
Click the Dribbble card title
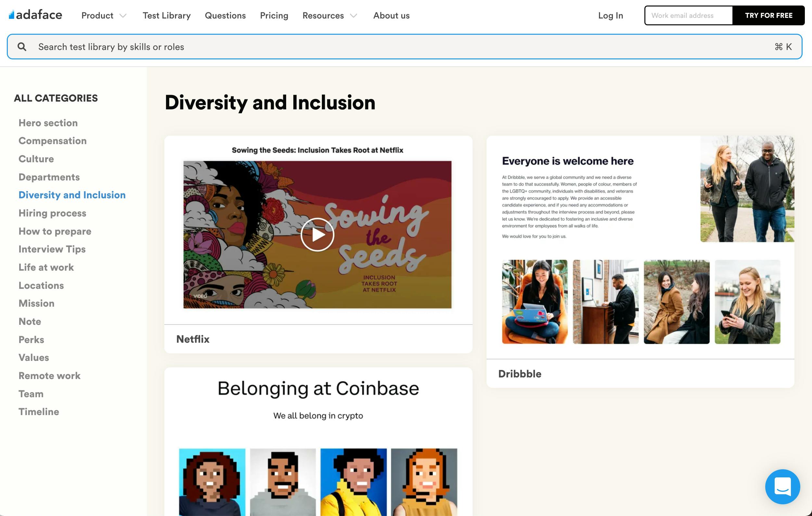pos(520,374)
